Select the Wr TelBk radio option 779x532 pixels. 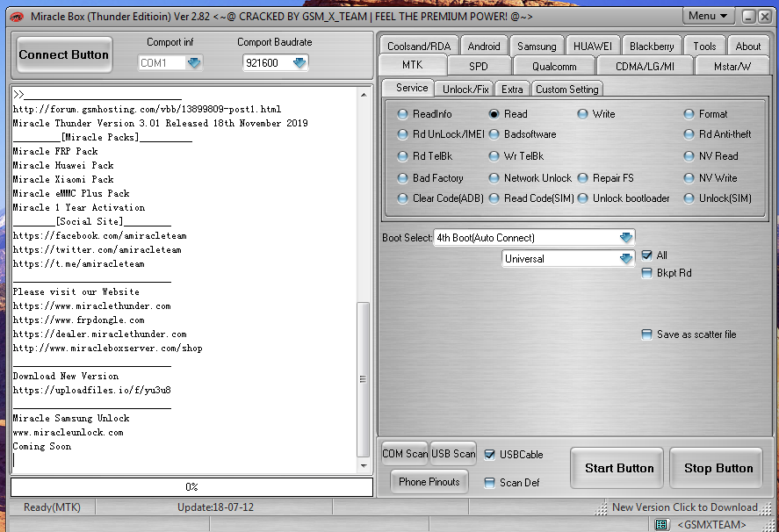click(516, 156)
